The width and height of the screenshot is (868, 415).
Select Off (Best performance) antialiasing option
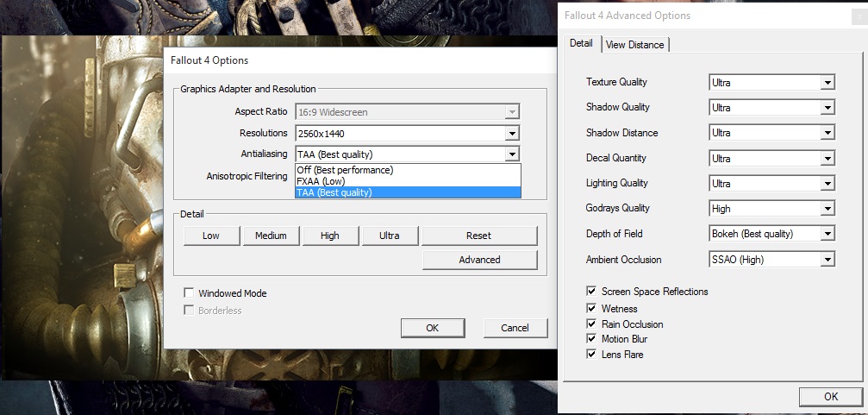pyautogui.click(x=408, y=170)
